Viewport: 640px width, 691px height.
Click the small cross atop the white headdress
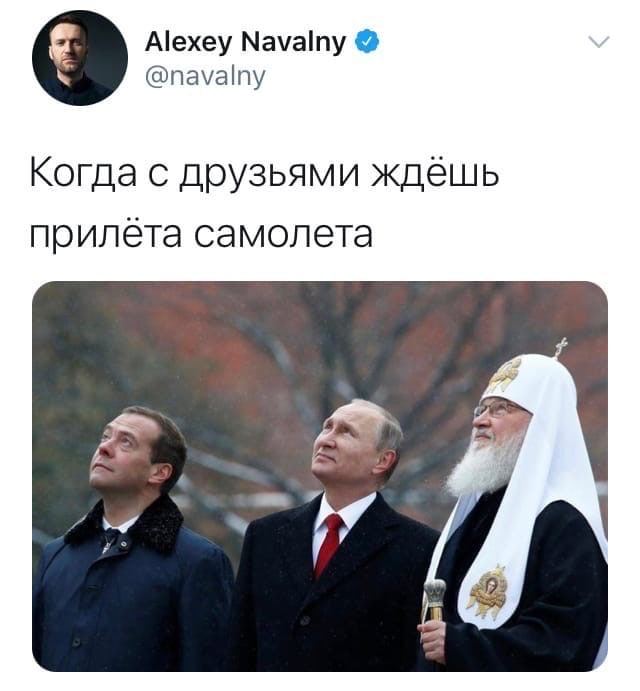click(x=561, y=348)
